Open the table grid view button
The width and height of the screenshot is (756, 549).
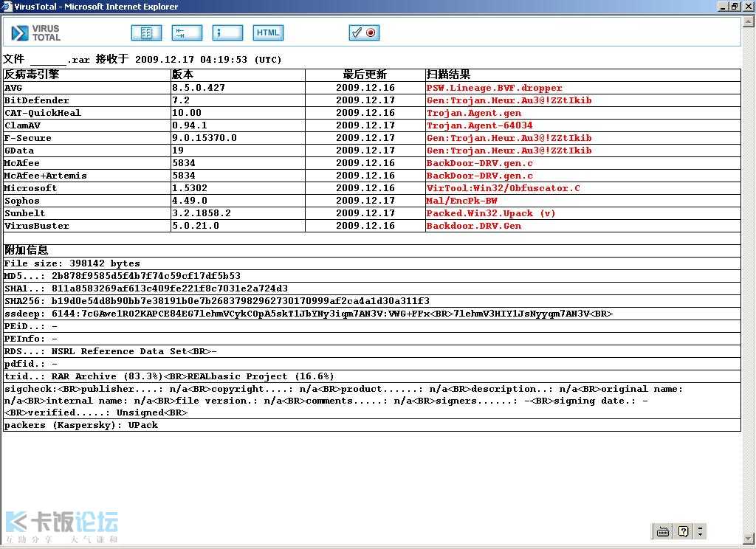pos(147,32)
